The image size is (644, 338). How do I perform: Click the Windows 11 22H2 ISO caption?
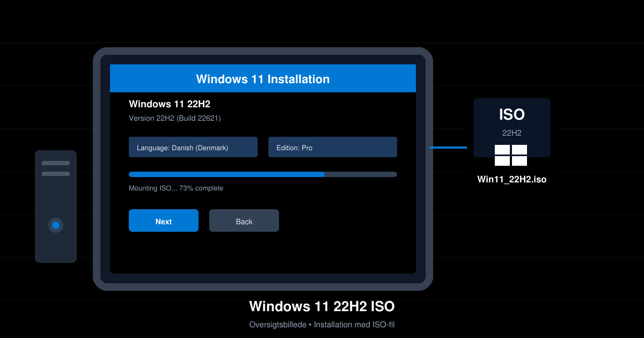tap(322, 306)
